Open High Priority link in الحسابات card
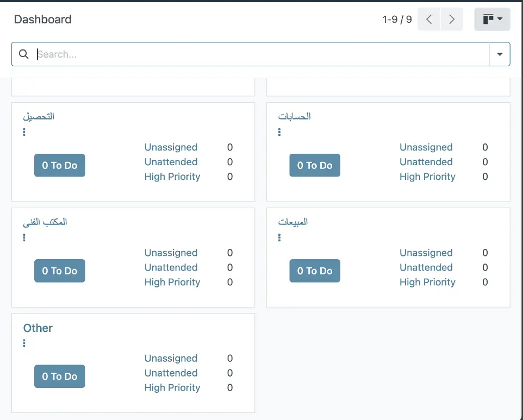This screenshot has height=420, width=523. [427, 177]
